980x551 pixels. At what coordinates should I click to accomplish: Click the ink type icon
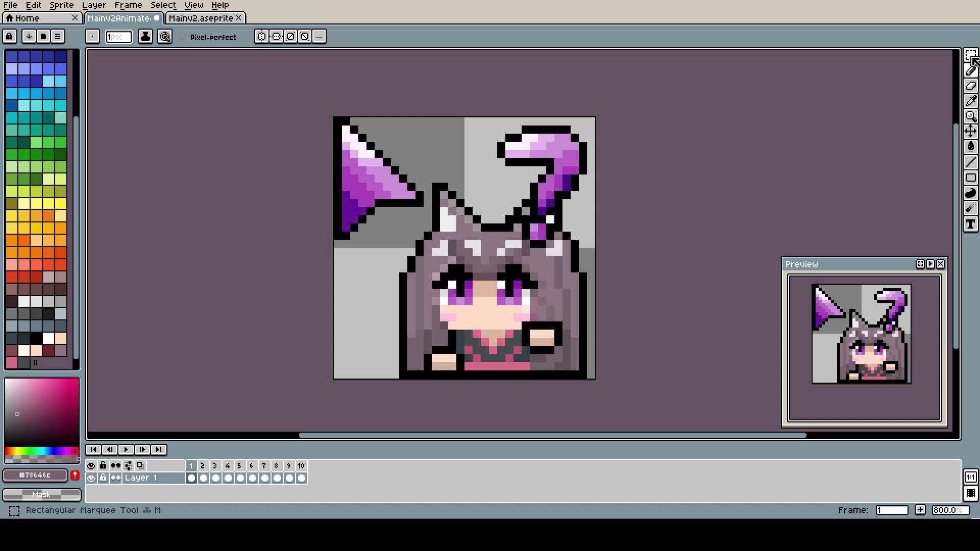tap(145, 36)
